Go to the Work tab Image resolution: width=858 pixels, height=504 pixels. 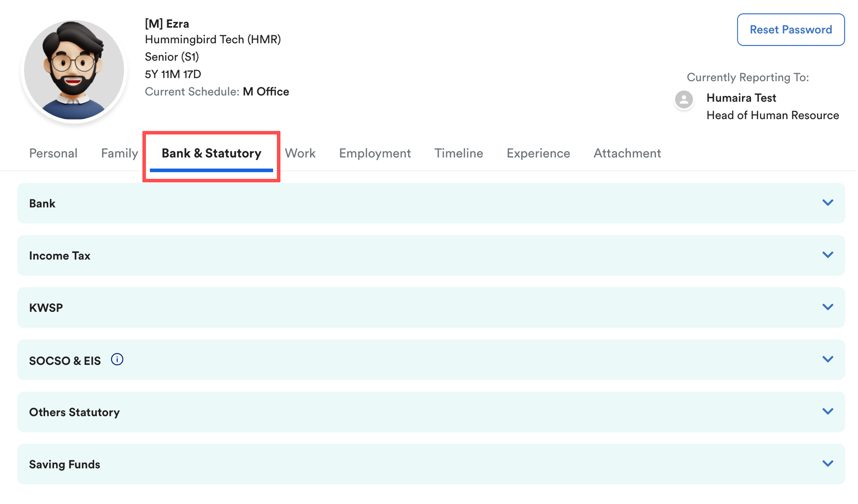coord(300,153)
